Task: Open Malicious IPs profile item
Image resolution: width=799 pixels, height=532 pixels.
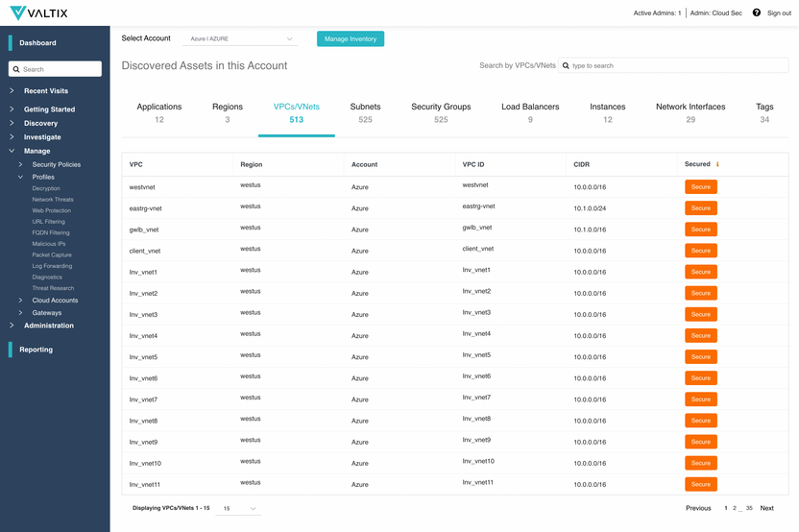Action: pos(49,244)
